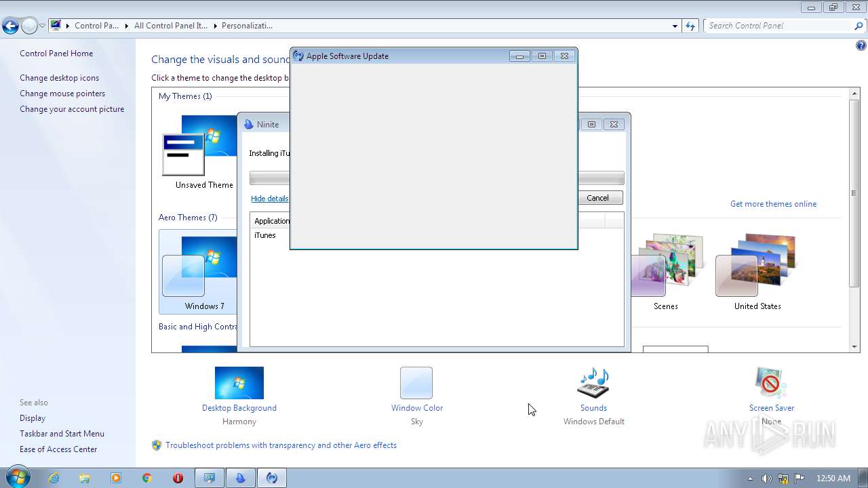The image size is (868, 488).
Task: Open Taskbar and Start Menu link
Action: (x=62, y=434)
